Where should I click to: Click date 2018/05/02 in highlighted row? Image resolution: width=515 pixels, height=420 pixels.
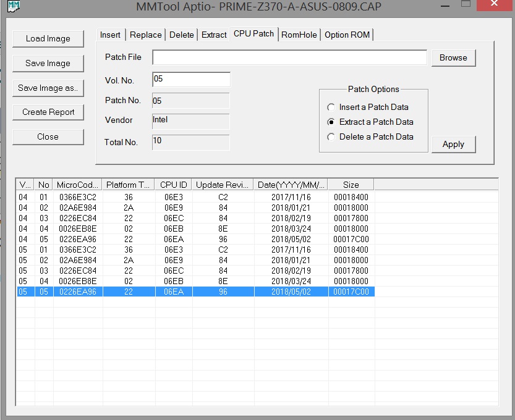291,292
